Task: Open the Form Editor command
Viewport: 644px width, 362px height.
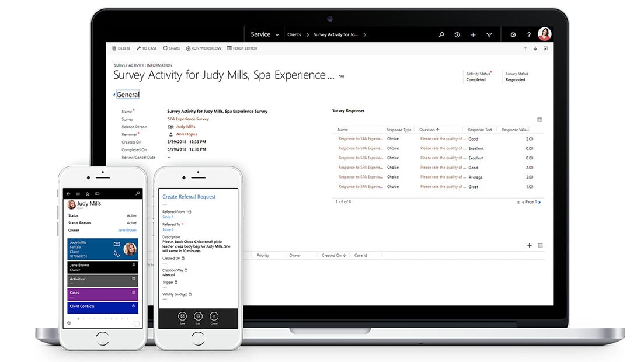Action: pyautogui.click(x=242, y=48)
